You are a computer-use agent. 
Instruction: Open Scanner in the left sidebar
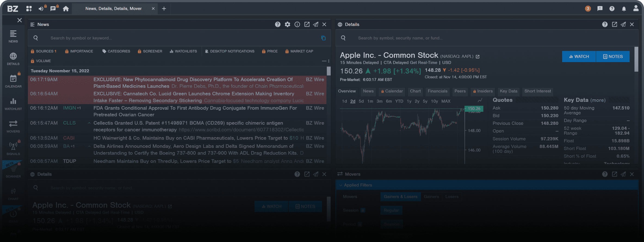point(13,172)
